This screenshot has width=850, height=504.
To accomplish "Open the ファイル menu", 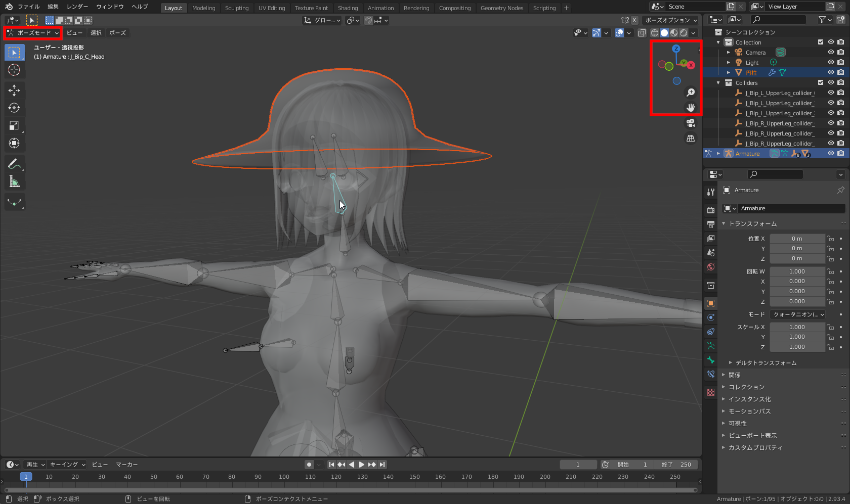I will (29, 7).
